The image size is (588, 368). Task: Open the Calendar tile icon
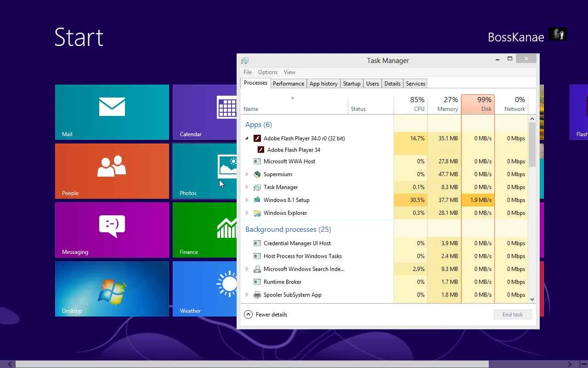pyautogui.click(x=227, y=108)
